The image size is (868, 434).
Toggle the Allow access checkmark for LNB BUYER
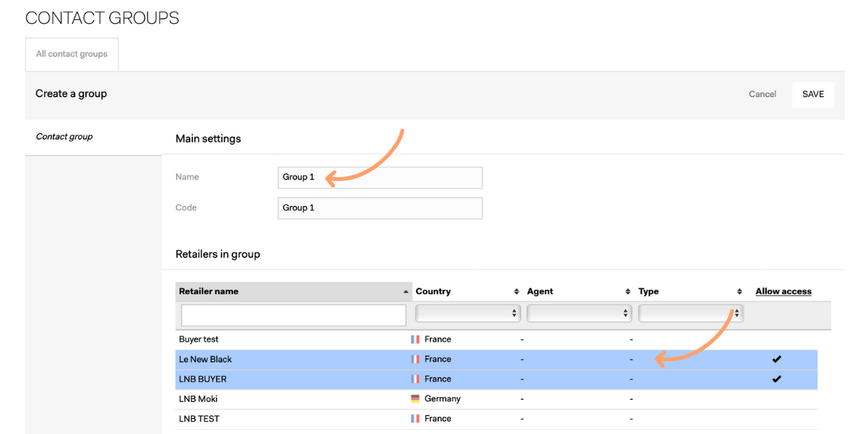click(x=777, y=379)
